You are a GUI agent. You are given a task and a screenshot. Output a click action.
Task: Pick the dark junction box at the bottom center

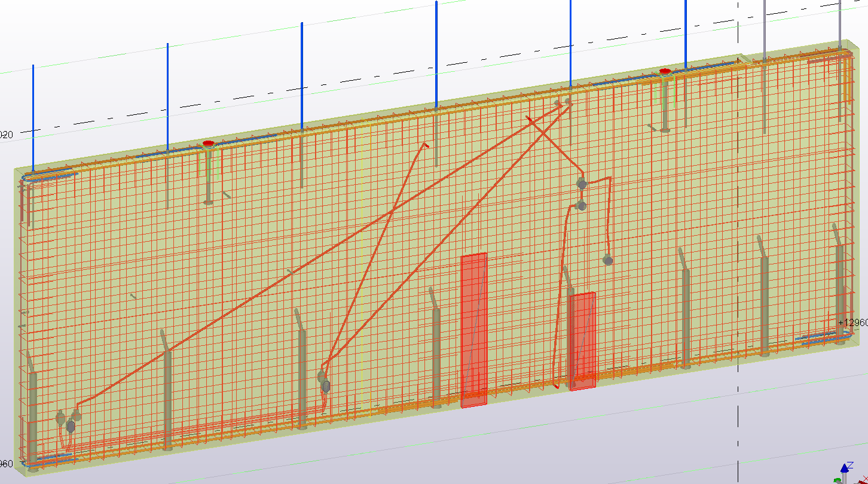326,386
